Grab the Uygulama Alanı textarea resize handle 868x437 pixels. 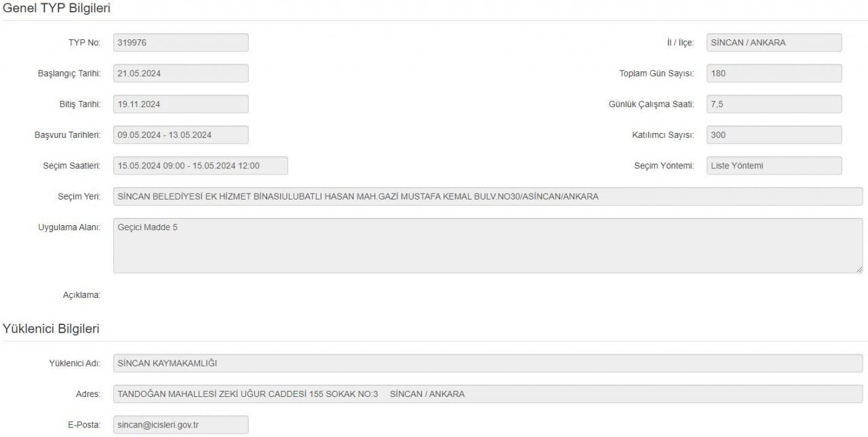859,269
